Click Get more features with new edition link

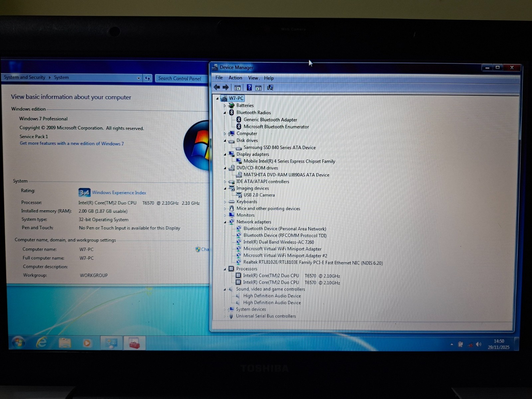[71, 143]
